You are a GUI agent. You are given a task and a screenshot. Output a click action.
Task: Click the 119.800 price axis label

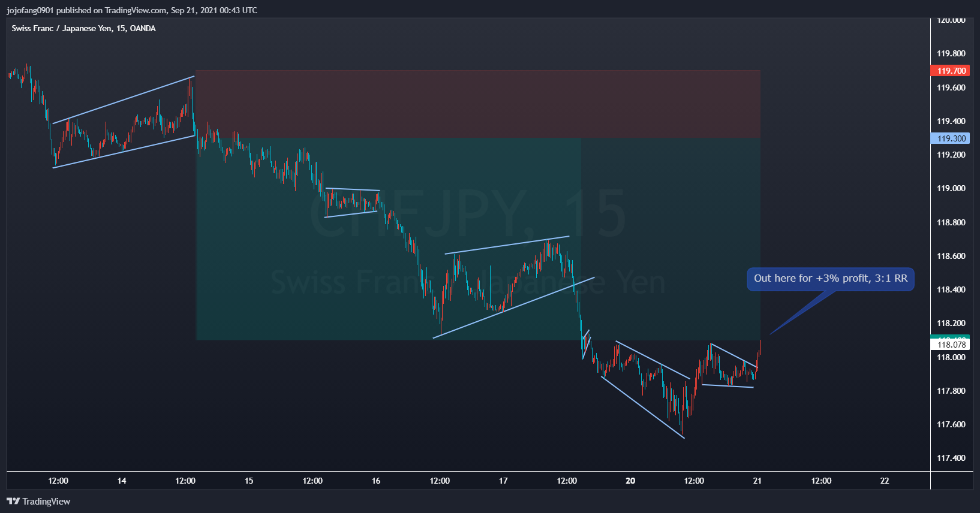point(951,53)
